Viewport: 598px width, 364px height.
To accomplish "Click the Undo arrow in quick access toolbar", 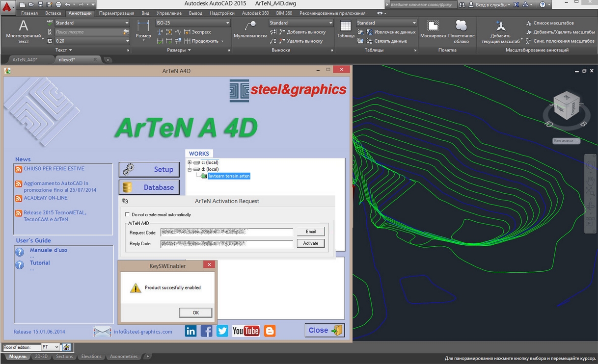I will pos(68,4).
